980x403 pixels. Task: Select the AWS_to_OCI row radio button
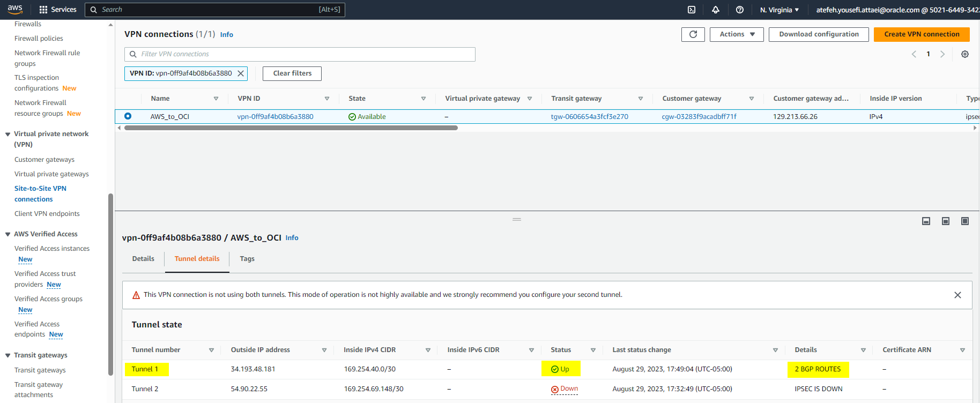[128, 116]
